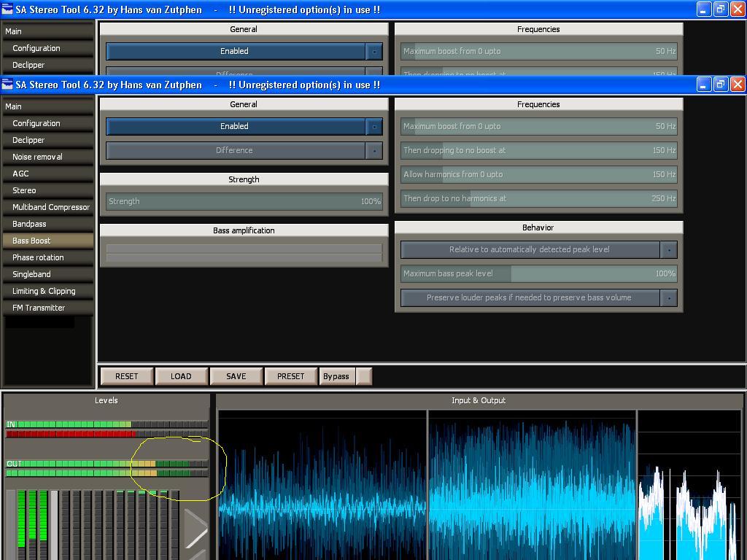Screen dimensions: 747x560
Task: Click the Strength section header
Action: [x=244, y=179]
